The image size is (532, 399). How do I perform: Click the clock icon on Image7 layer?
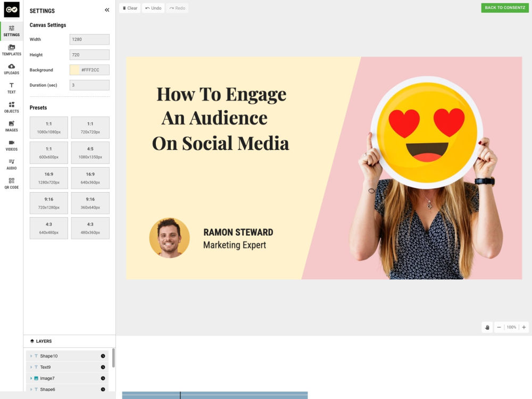[103, 378]
